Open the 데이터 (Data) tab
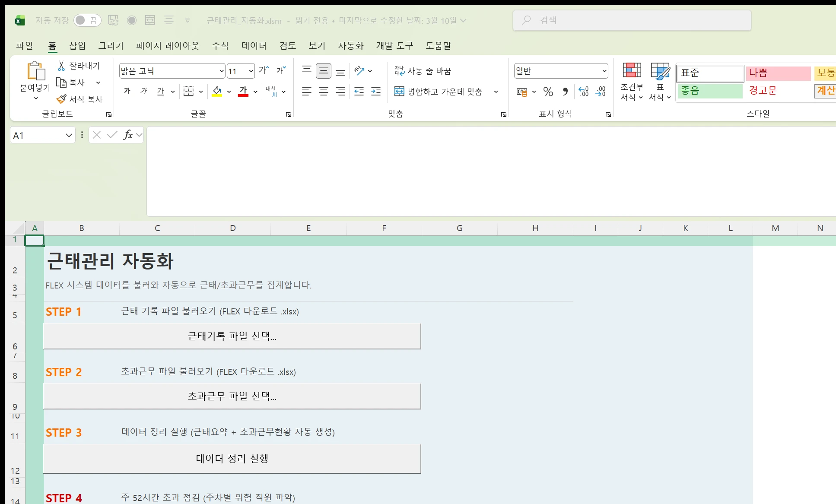This screenshot has height=504, width=836. (254, 45)
